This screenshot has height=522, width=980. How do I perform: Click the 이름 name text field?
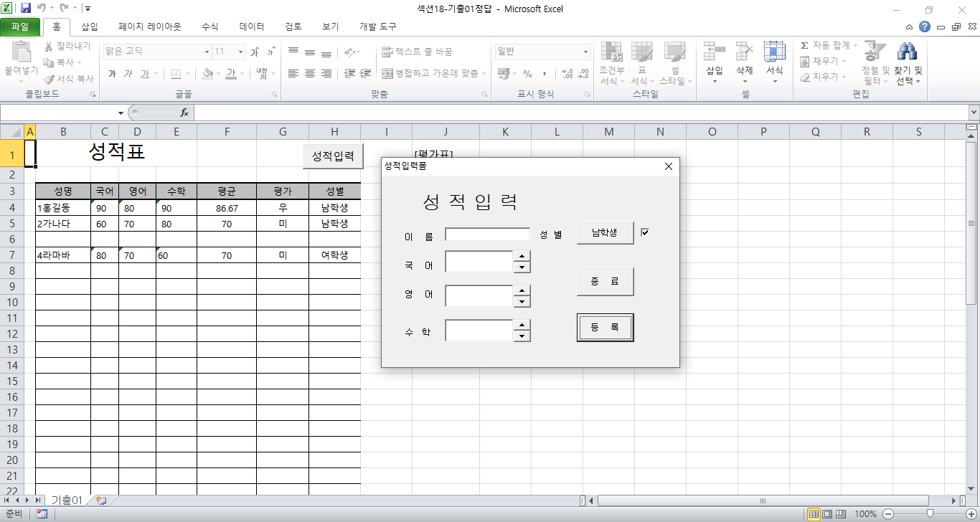point(487,234)
